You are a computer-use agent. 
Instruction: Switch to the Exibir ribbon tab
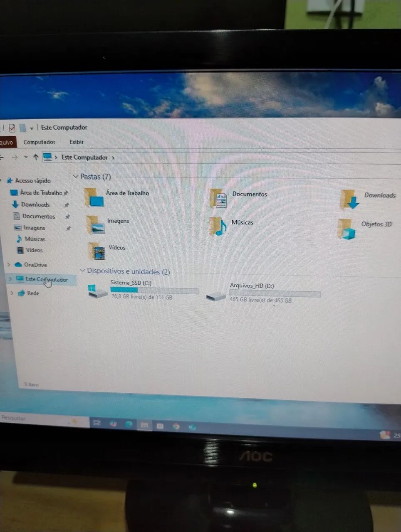pyautogui.click(x=77, y=142)
